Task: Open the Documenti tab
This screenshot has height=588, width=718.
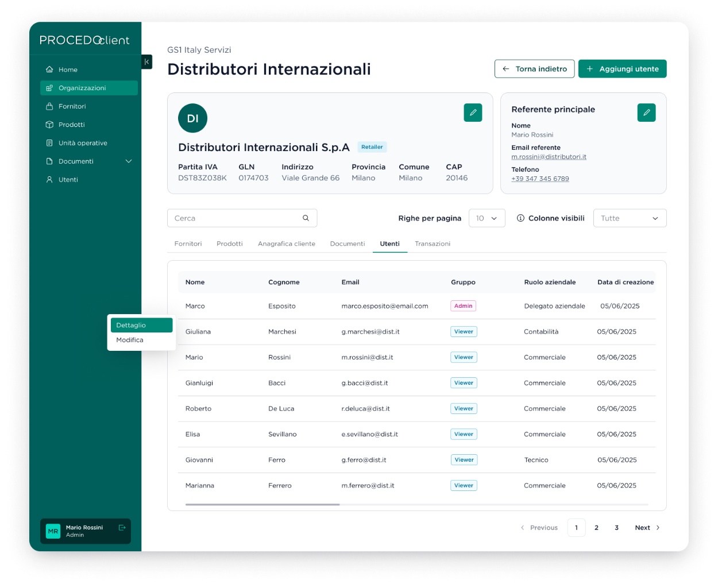Action: [x=348, y=243]
